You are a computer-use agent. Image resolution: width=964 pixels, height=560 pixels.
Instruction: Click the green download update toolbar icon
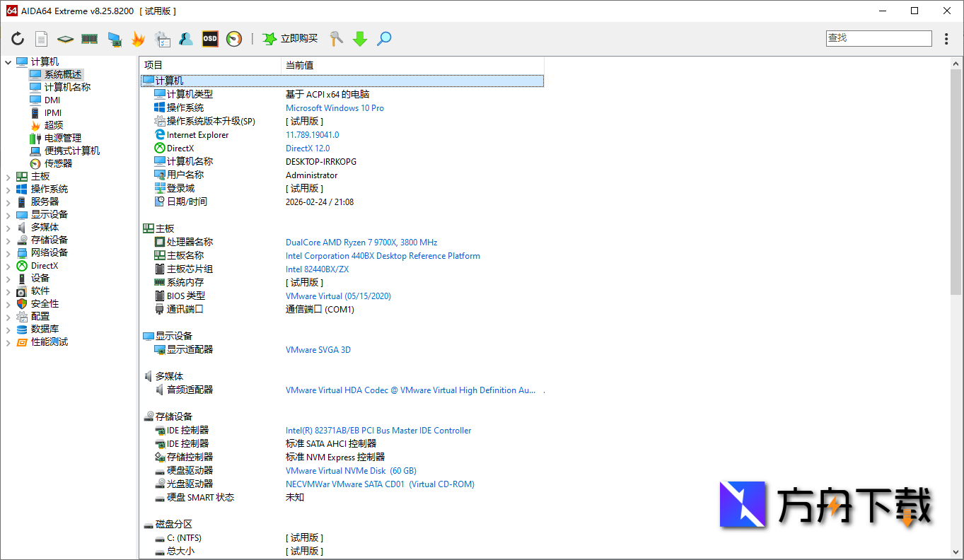(360, 39)
